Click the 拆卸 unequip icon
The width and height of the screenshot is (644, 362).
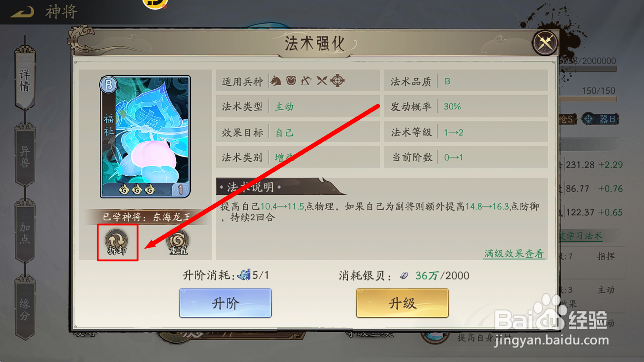click(x=117, y=242)
